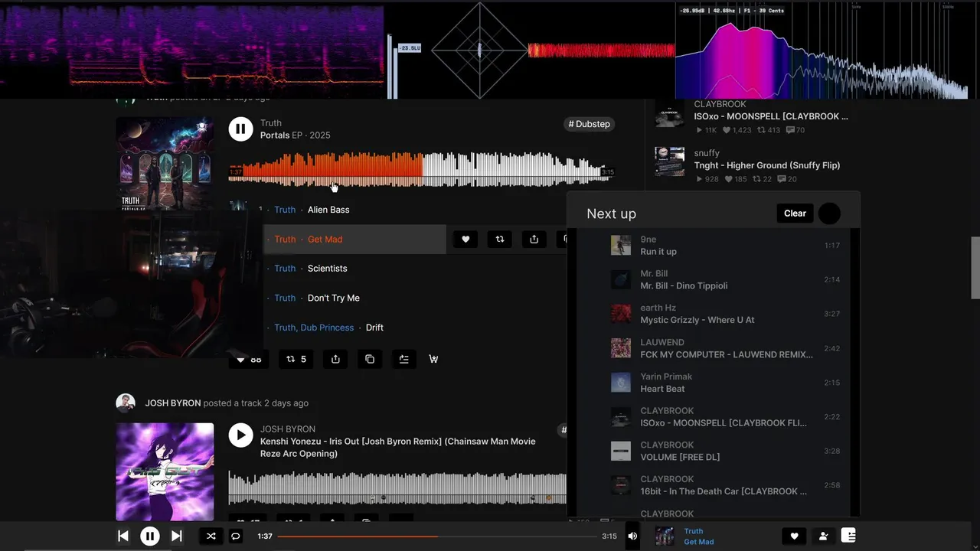This screenshot has height=551, width=980.
Task: Like the current track in player bar
Action: [x=794, y=536]
